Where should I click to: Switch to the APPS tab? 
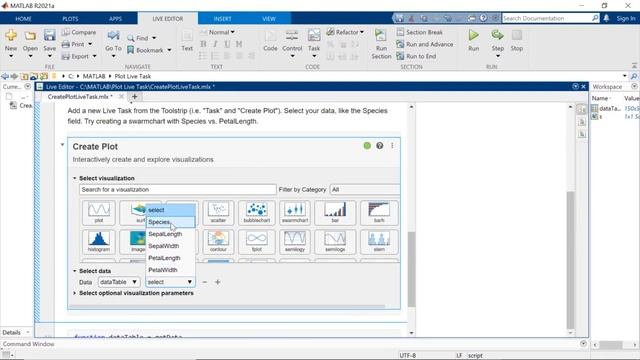(x=115, y=18)
